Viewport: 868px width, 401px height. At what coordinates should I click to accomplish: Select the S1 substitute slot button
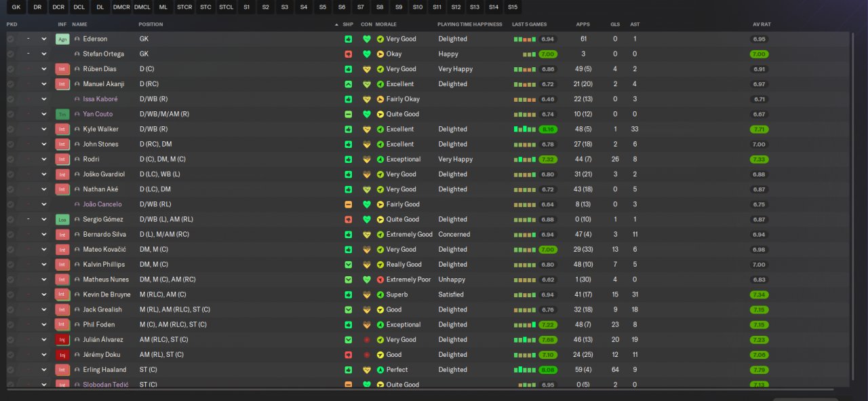pos(246,7)
